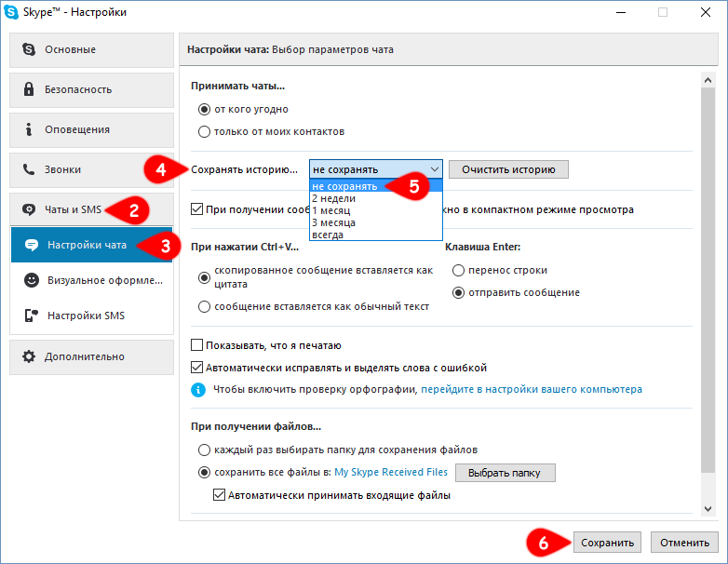This screenshot has height=564, width=728.
Task: Open the My Skype Received Files link
Action: (x=391, y=472)
